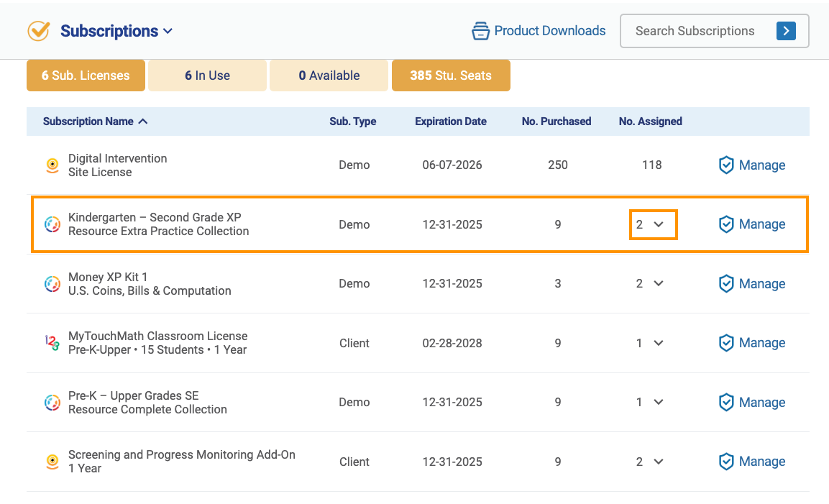
Task: Submit search with the blue arrow button
Action: pyautogui.click(x=786, y=31)
